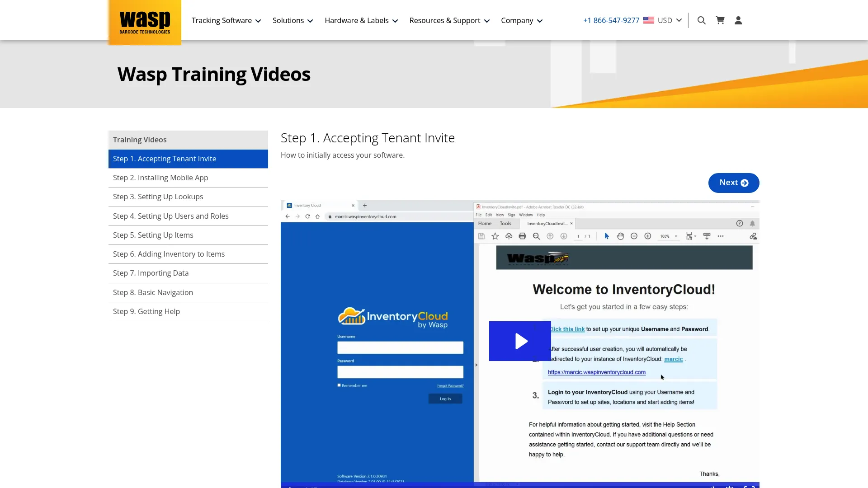Viewport: 868px width, 488px height.
Task: Click the Acrobat File menu in the video
Action: (x=478, y=215)
